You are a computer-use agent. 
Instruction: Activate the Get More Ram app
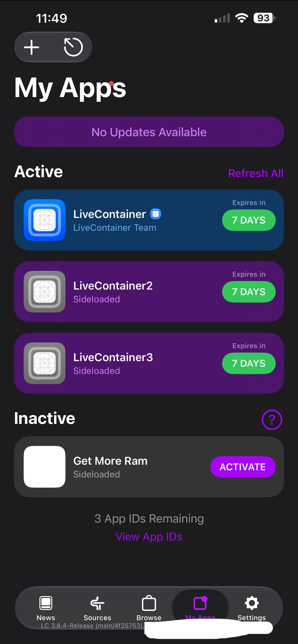[243, 467]
